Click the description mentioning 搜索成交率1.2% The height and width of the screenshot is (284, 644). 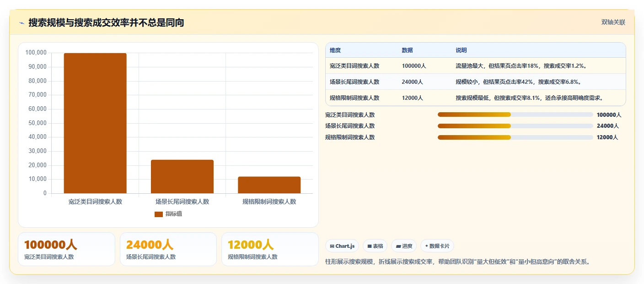(521, 66)
